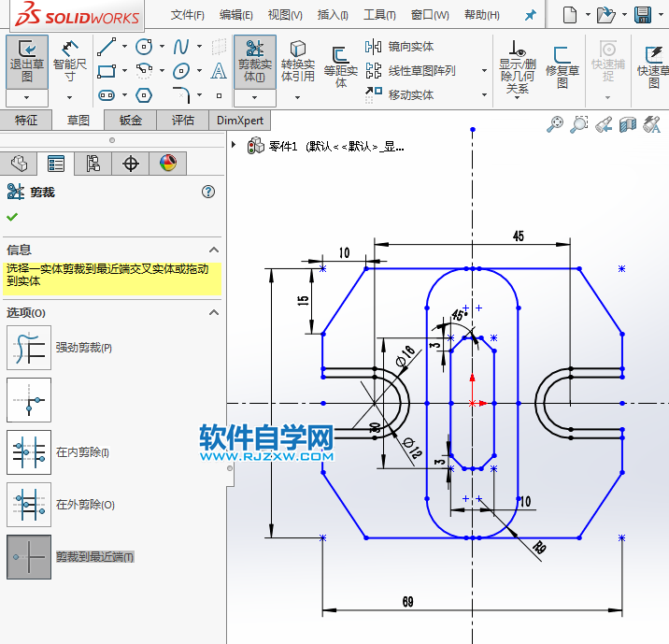Viewport: 669px width, 644px height.
Task: Select the Sketch Fillet tool
Action: (x=181, y=95)
